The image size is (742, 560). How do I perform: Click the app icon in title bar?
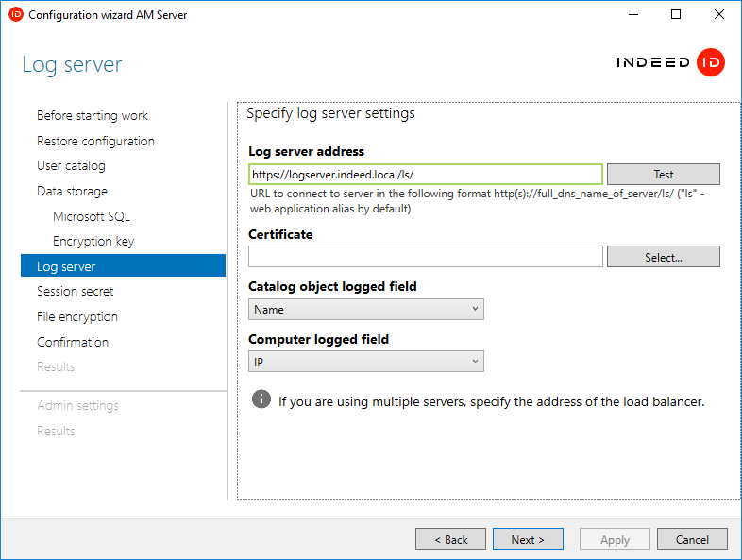tap(15, 14)
